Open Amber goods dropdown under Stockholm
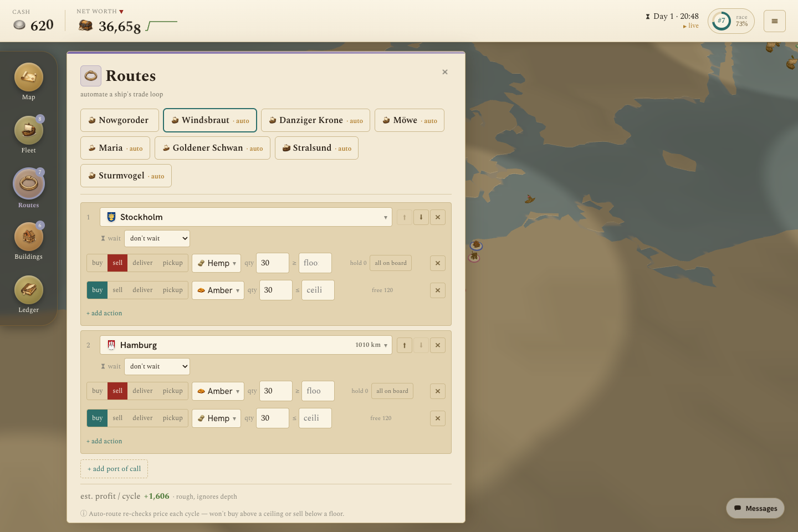Screen dimensions: 798x532 [218, 290]
